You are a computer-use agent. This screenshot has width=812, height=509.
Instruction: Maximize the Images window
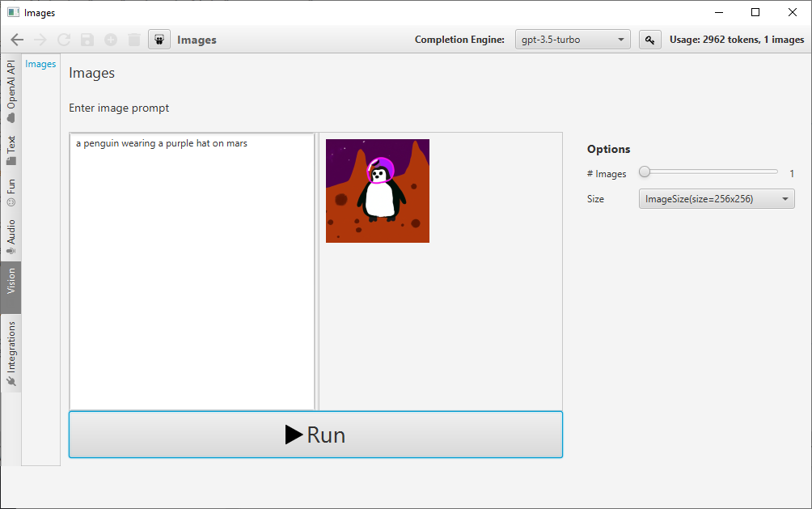(755, 12)
